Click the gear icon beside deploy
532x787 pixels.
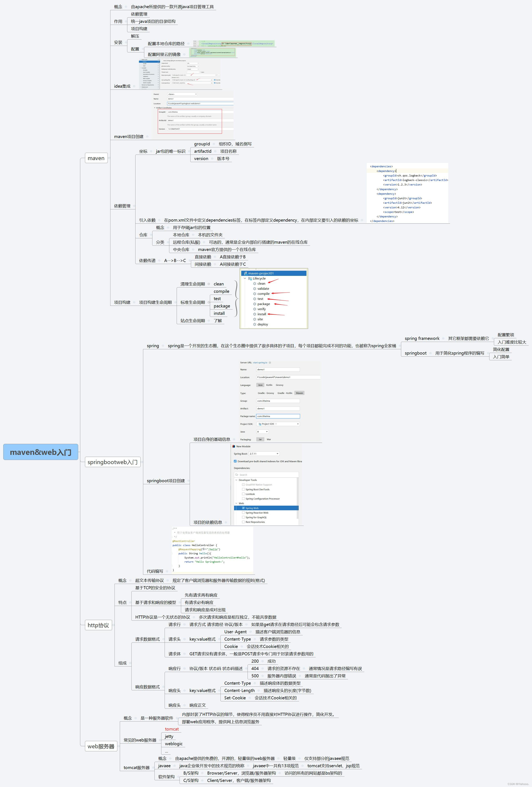pos(254,324)
